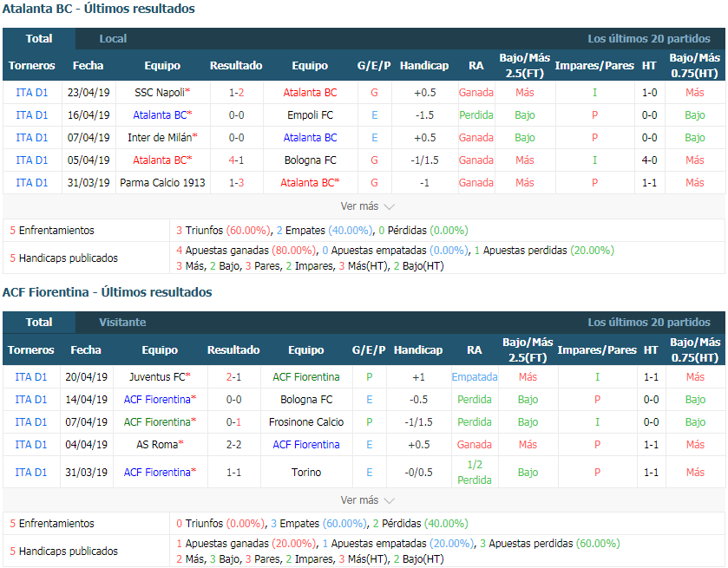The width and height of the screenshot is (728, 568).
Task: Click the Empoli FC team name
Action: (310, 115)
